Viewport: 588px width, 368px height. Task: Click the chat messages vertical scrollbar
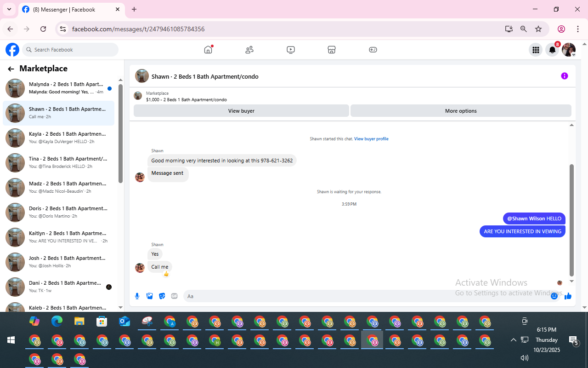click(572, 220)
